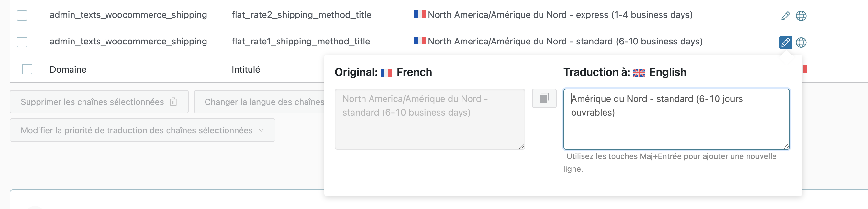This screenshot has width=868, height=209.
Task: Click Supprimer les chaînes sélectionnées button
Action: click(99, 102)
